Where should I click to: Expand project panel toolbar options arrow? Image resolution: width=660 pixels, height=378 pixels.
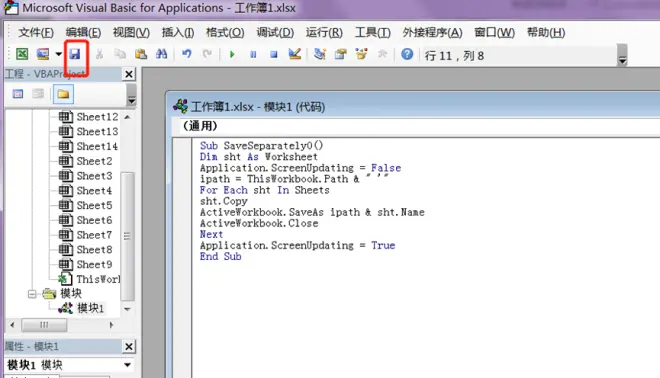pos(131,94)
